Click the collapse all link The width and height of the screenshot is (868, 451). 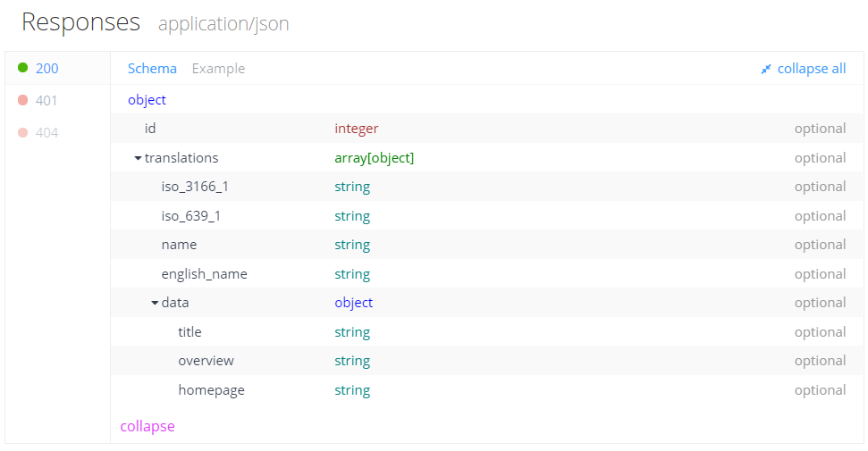pos(812,69)
